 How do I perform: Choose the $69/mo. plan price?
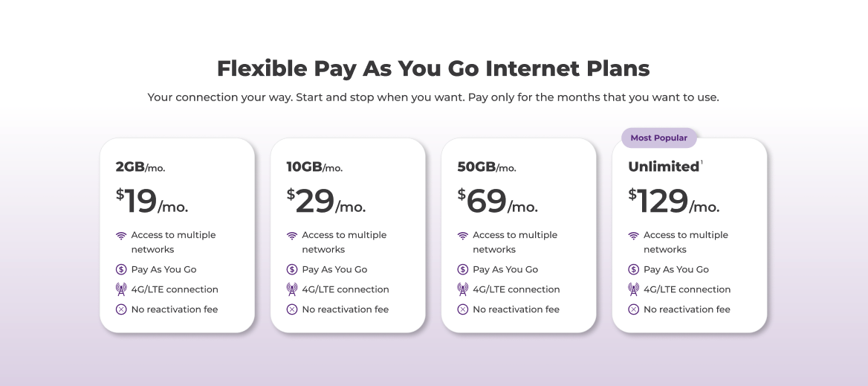497,201
